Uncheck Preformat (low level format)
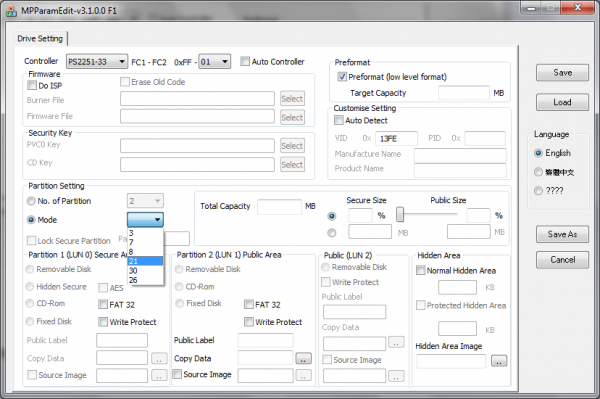Viewport: 600px width, 399px height. pos(342,77)
